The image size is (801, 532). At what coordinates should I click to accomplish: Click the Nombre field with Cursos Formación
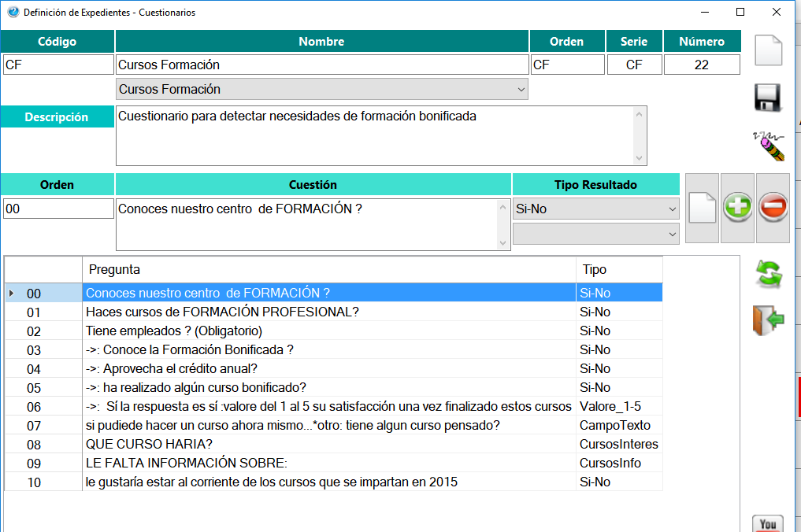(322, 65)
